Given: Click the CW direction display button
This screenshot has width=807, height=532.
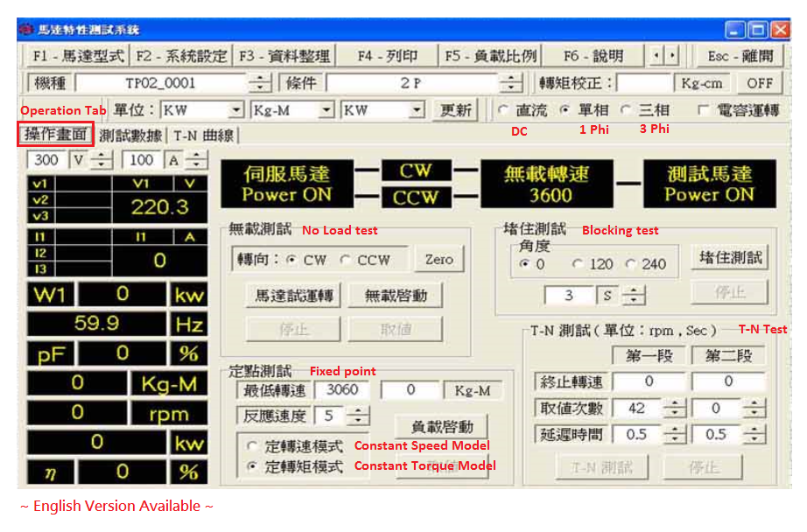Looking at the screenshot, I should point(418,171).
